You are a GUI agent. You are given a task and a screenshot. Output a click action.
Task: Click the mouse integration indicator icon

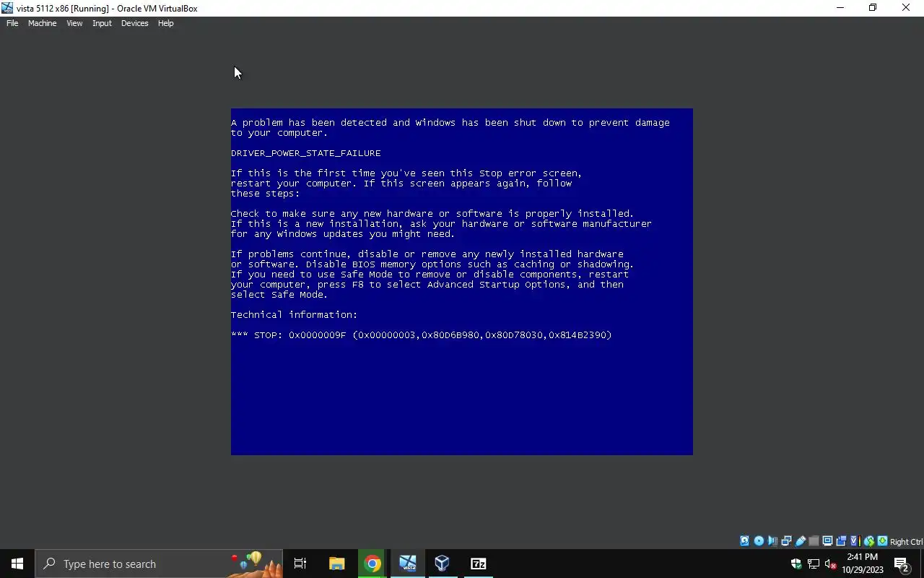coord(869,541)
